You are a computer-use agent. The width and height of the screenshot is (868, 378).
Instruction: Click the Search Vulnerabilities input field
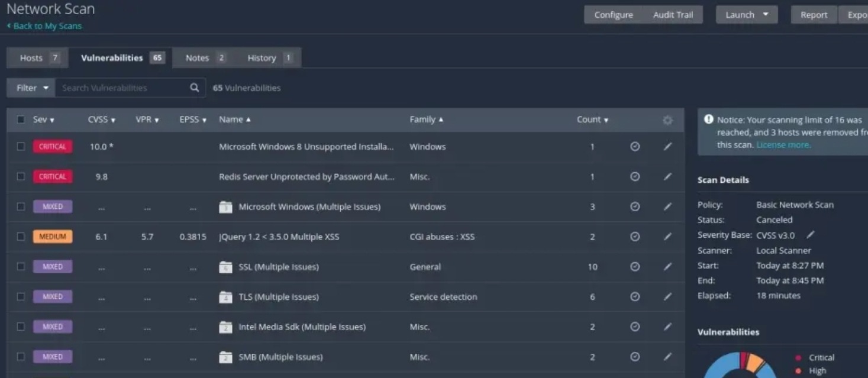pyautogui.click(x=122, y=88)
